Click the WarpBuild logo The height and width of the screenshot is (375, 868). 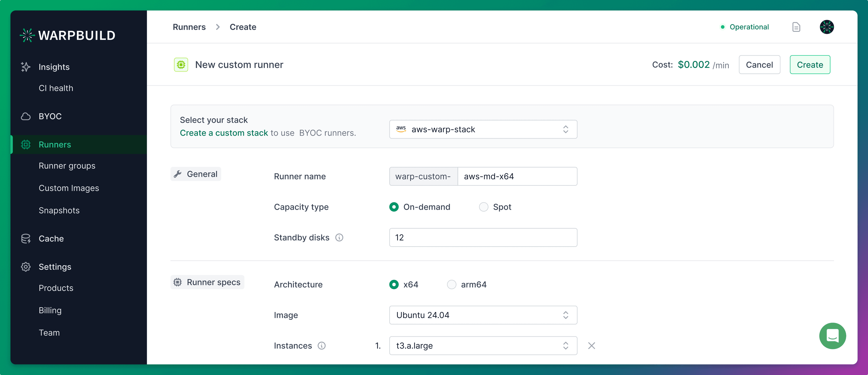tap(67, 35)
